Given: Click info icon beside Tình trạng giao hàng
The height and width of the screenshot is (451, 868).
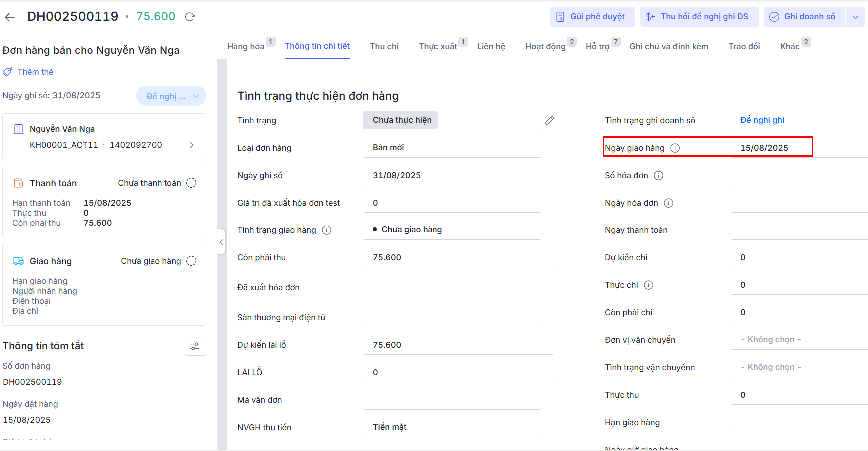Looking at the screenshot, I should pyautogui.click(x=326, y=230).
